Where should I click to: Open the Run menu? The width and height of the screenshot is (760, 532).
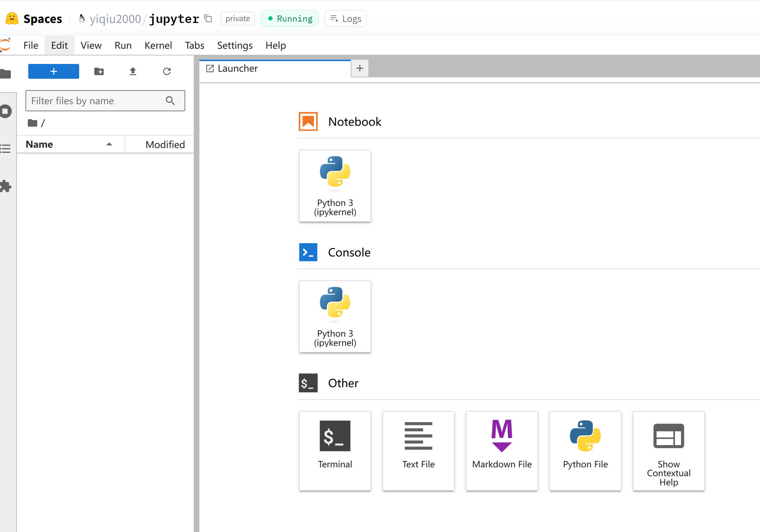pyautogui.click(x=123, y=45)
